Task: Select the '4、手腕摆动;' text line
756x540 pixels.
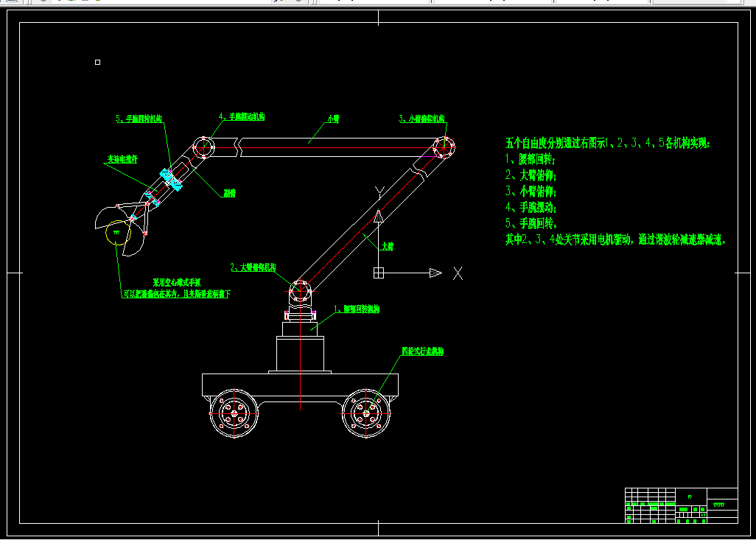Action: 531,208
